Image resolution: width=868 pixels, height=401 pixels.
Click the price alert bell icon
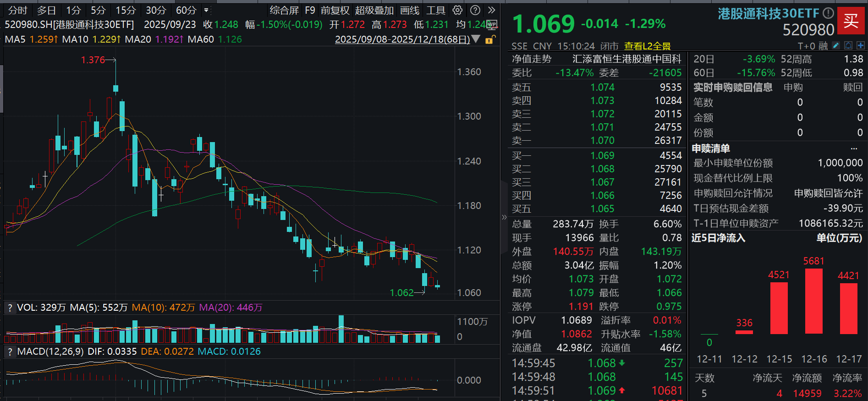click(848, 45)
